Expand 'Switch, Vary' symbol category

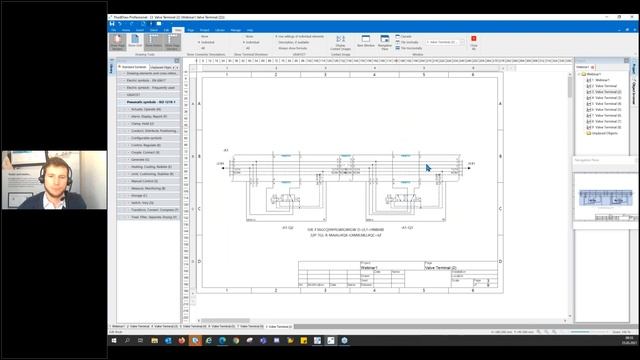pyautogui.click(x=149, y=203)
